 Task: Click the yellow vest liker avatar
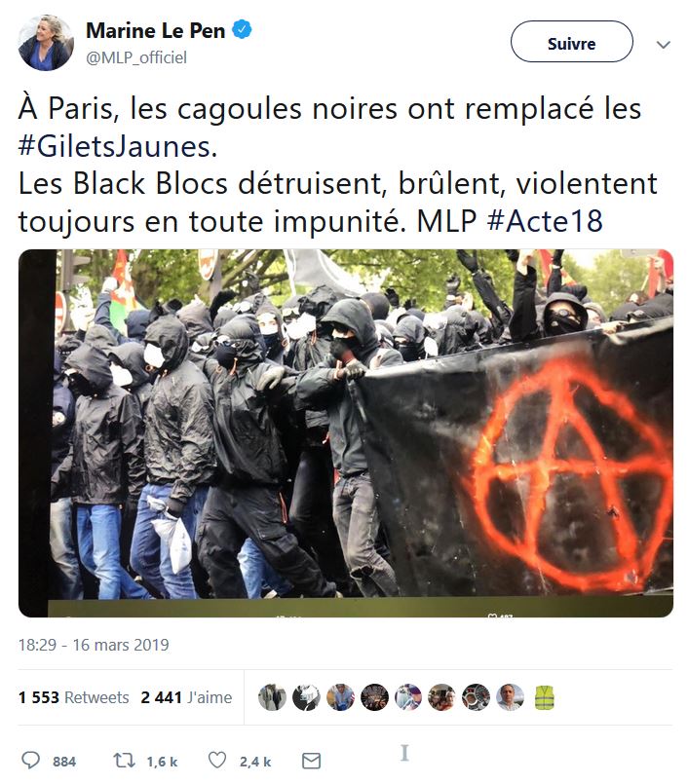coord(545,697)
